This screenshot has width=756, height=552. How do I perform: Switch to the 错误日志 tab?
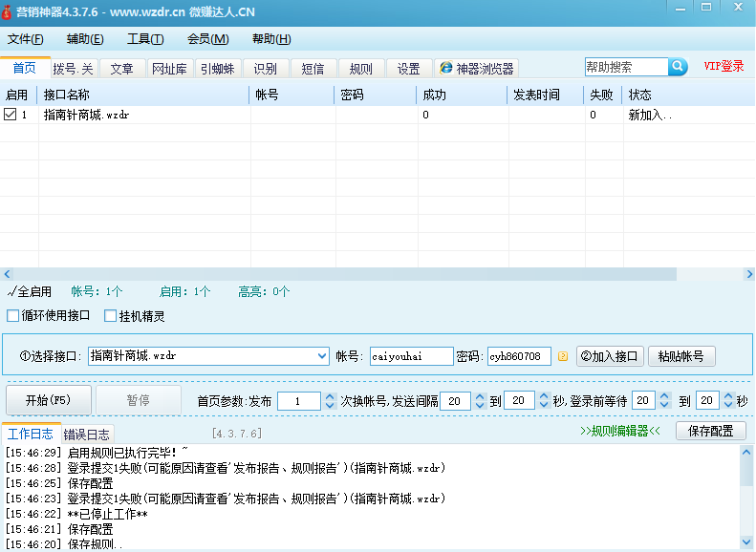coord(87,435)
